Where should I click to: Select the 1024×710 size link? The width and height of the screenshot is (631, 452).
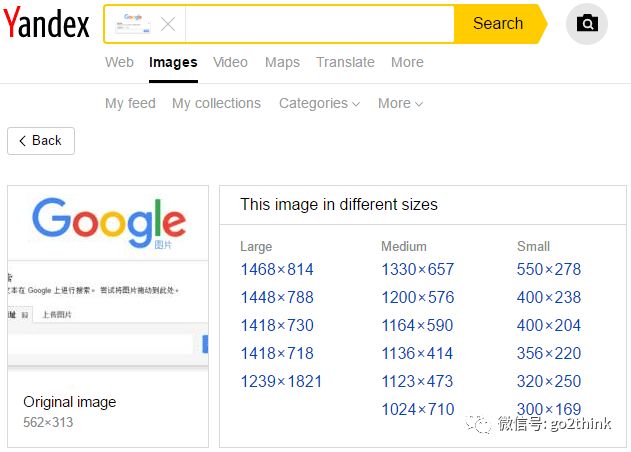[x=418, y=409]
